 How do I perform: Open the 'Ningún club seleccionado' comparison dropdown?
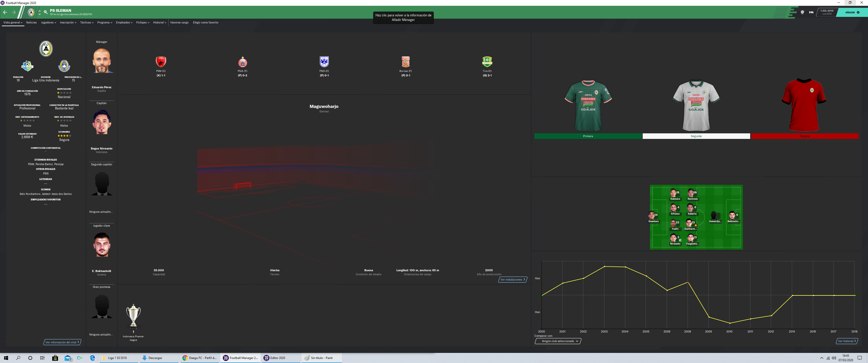point(558,341)
